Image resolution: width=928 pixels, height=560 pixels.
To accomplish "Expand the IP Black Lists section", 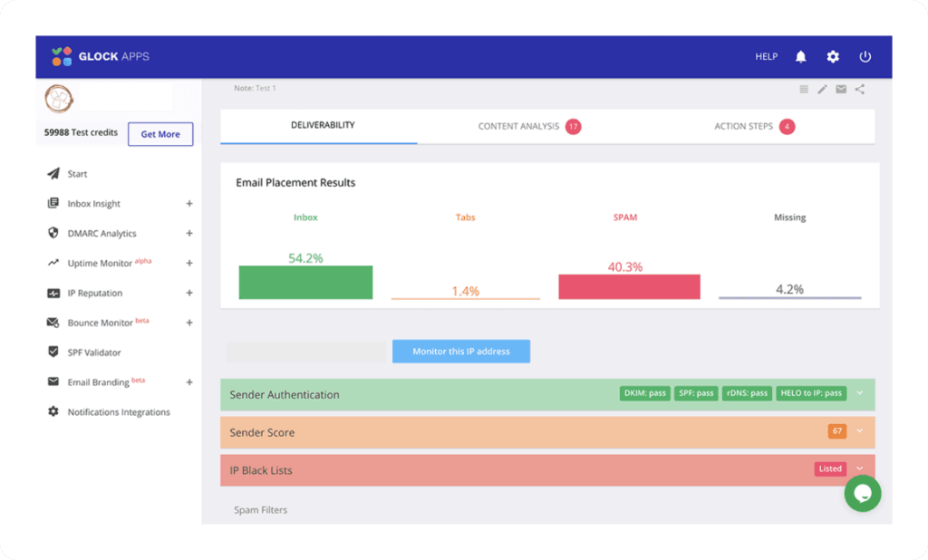I will click(x=859, y=469).
